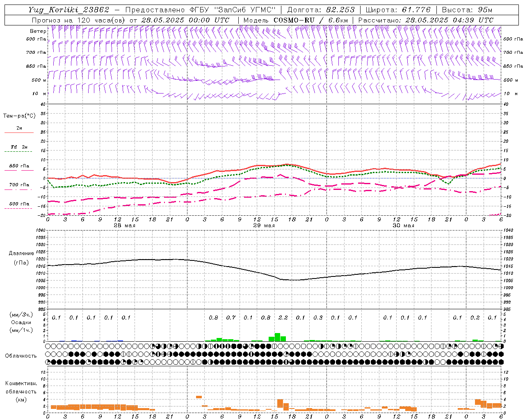Select the provider text ФГБУ "ЗапСиб УГМС"
525x420 pixels.
pyautogui.click(x=233, y=10)
